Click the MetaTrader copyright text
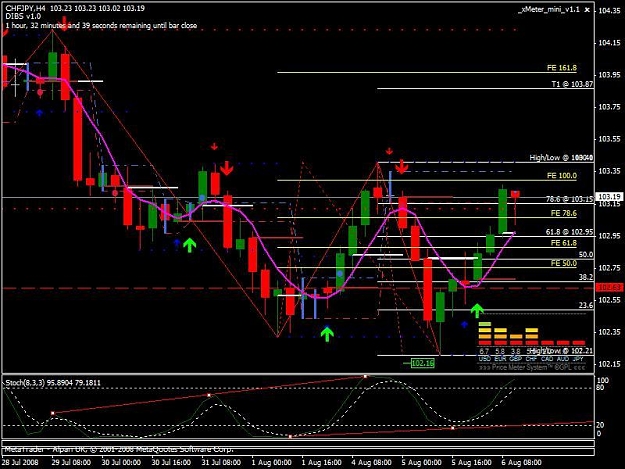Screen dimensions: 625x469 pos(118,449)
